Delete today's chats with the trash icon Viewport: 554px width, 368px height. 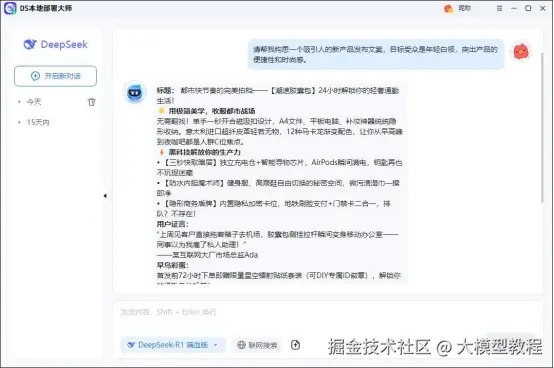[92, 102]
